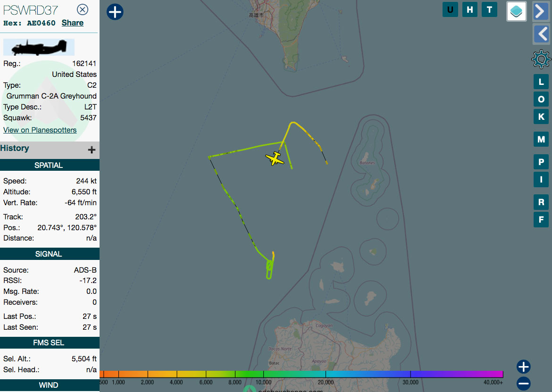Toggle the M map option

[x=541, y=139]
